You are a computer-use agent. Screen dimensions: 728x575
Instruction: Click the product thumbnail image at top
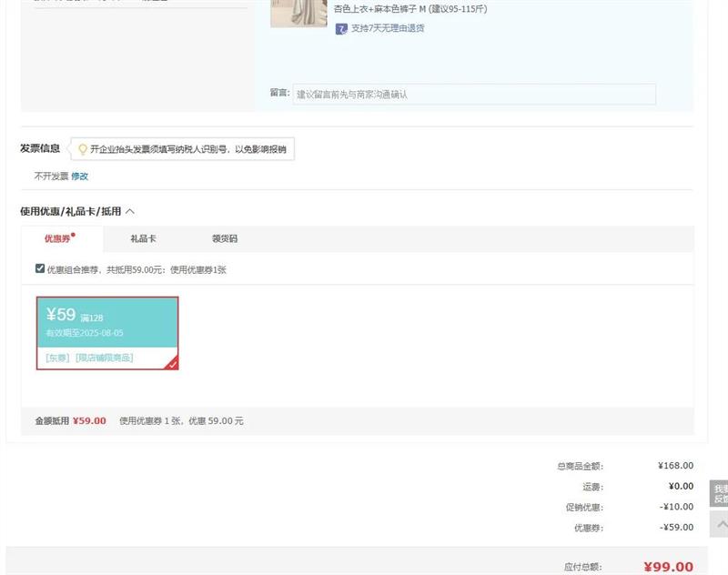click(x=298, y=13)
